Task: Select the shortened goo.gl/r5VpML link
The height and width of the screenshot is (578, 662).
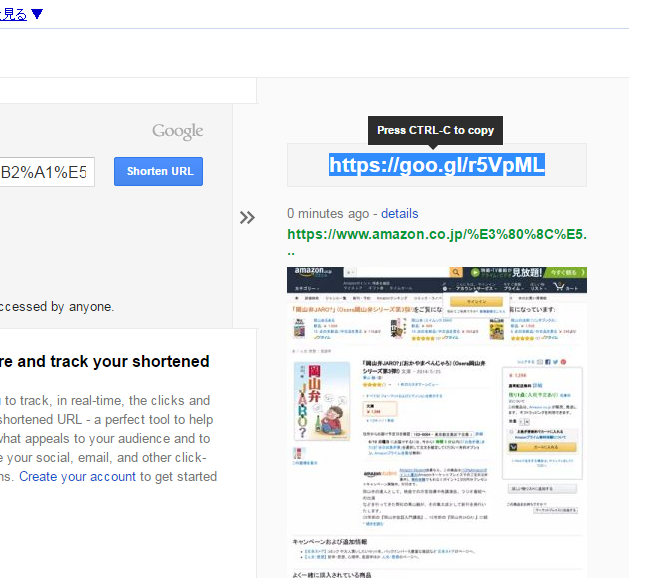Action: click(437, 165)
